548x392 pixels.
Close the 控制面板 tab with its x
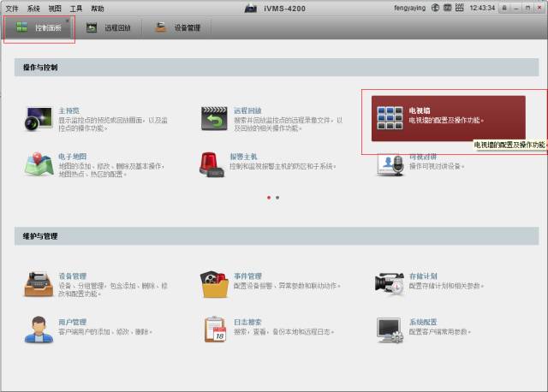(x=68, y=20)
